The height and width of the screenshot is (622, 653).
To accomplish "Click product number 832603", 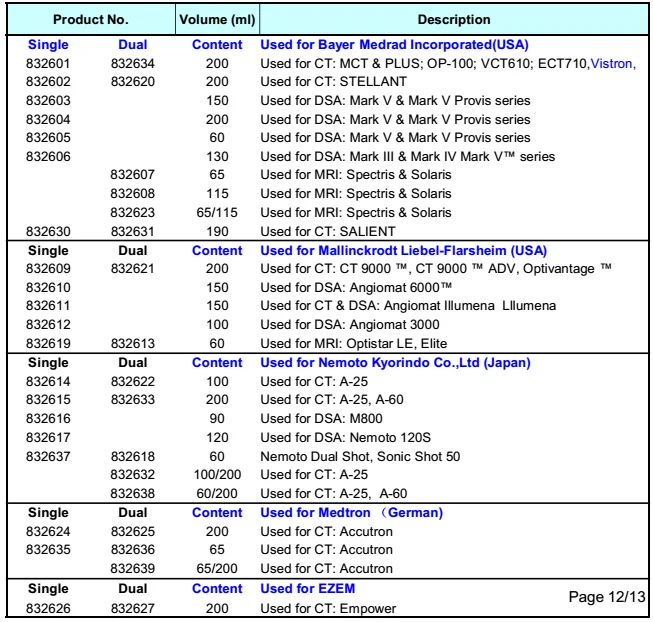I will [x=48, y=101].
